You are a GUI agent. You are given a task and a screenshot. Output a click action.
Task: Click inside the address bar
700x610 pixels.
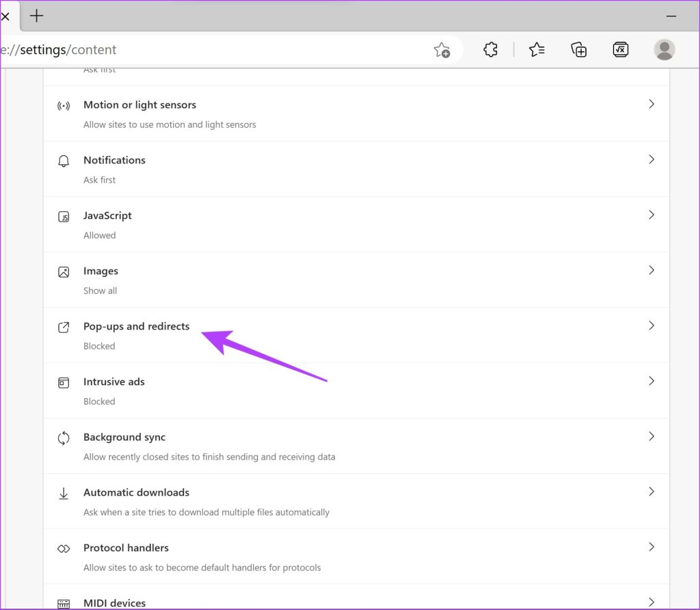pos(205,49)
